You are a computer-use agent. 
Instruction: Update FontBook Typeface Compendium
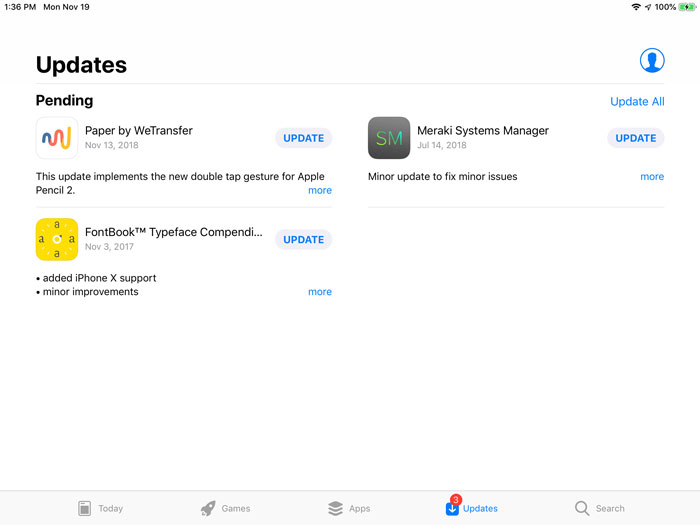(303, 239)
